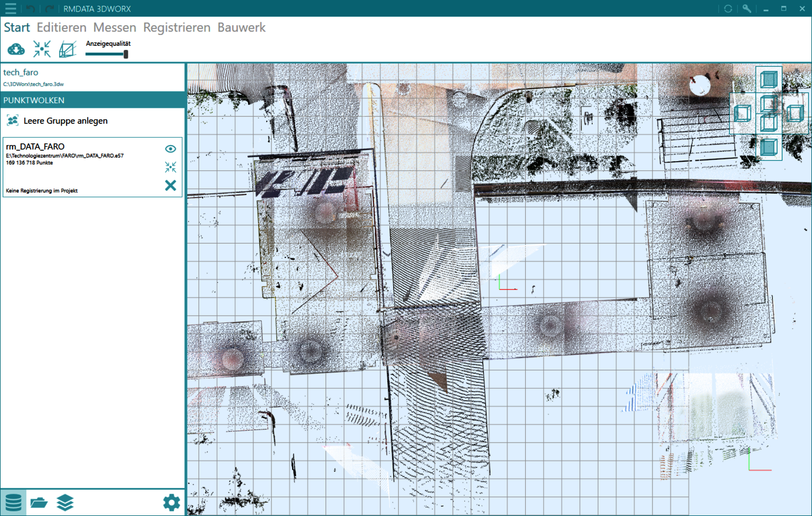Open the Registrieren tab
This screenshot has width=812, height=516.
coord(177,28)
